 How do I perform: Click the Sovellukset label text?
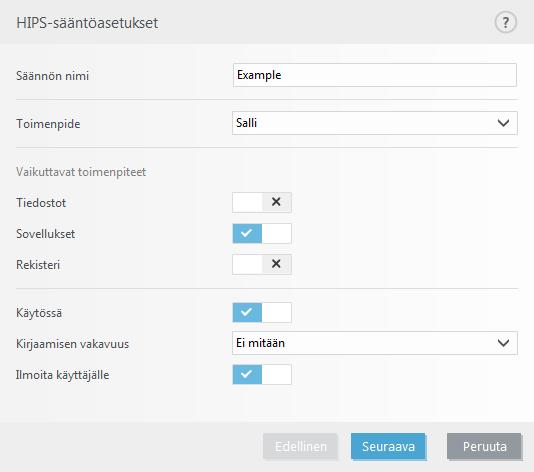click(x=46, y=234)
